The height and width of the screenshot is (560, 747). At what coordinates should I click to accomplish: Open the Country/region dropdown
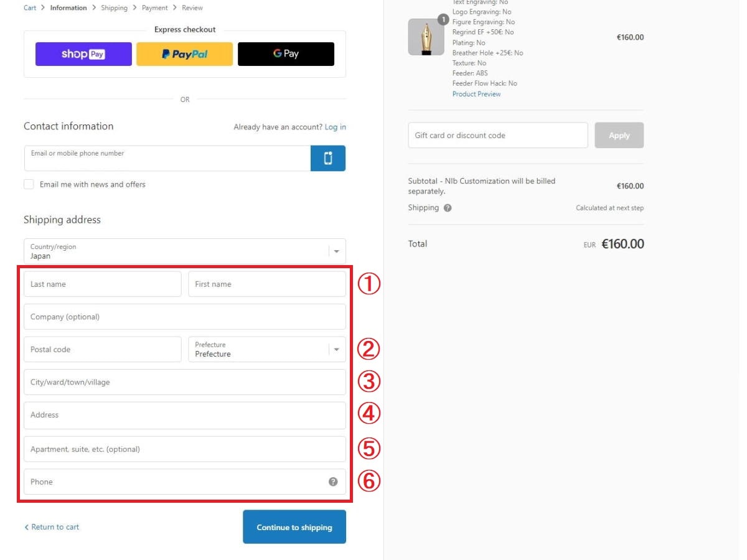point(185,251)
